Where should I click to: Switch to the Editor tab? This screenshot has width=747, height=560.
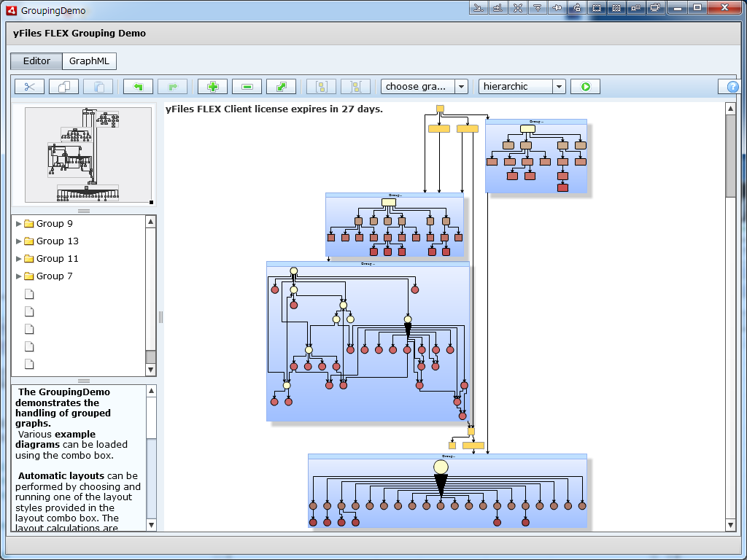click(36, 61)
